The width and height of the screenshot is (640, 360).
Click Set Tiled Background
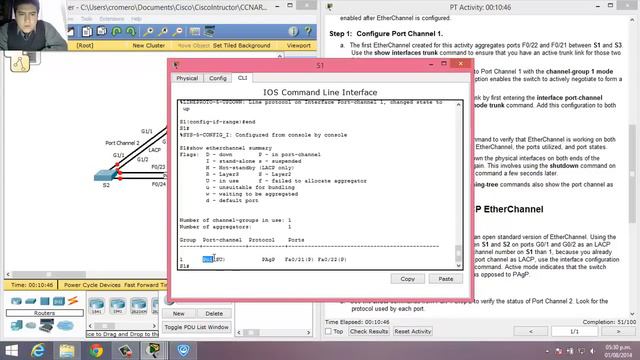pyautogui.click(x=242, y=45)
